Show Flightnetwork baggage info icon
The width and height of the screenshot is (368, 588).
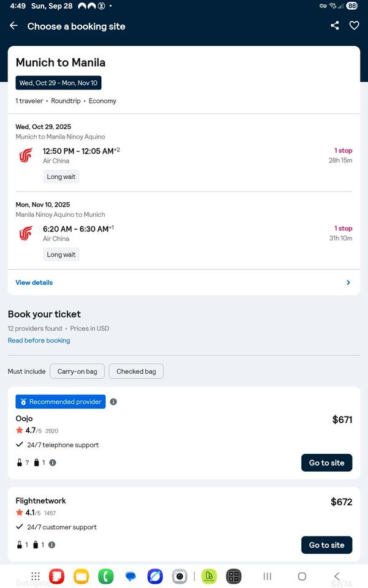tap(52, 545)
